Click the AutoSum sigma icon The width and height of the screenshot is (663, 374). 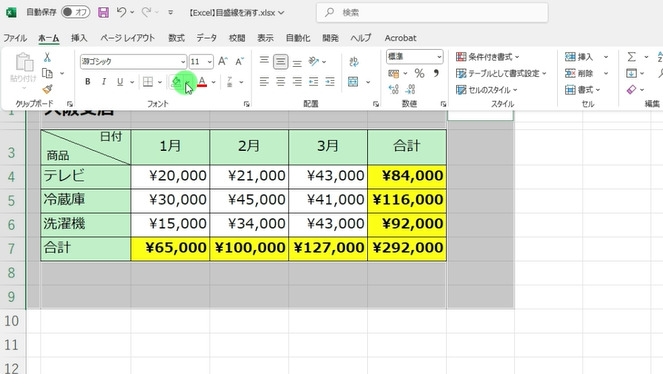point(631,57)
